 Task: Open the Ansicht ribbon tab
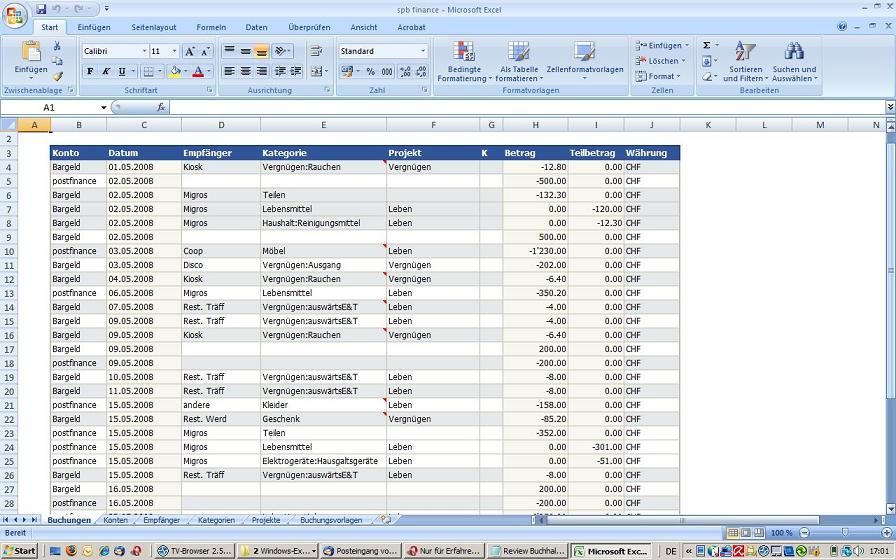363,27
